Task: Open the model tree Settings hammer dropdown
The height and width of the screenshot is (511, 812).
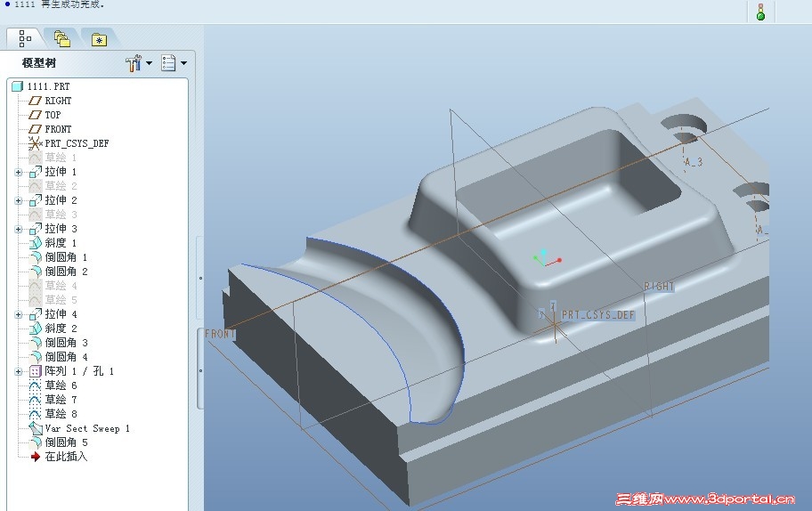Action: 139,63
